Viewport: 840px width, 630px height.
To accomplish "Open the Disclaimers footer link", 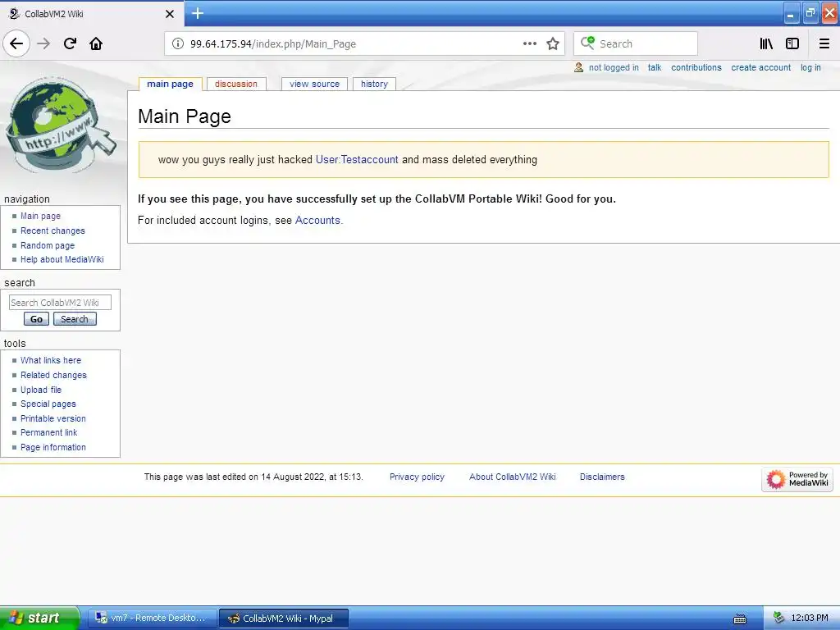I will [x=602, y=477].
